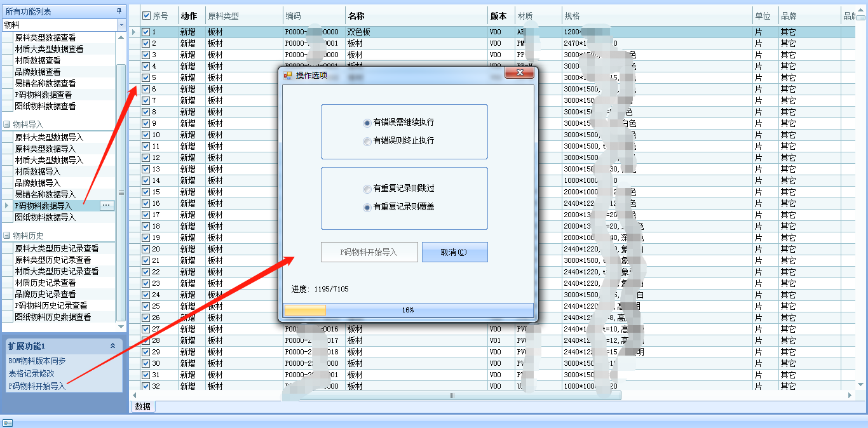Select 品牌数据导入 item
This screenshot has height=428, width=868.
(x=37, y=183)
